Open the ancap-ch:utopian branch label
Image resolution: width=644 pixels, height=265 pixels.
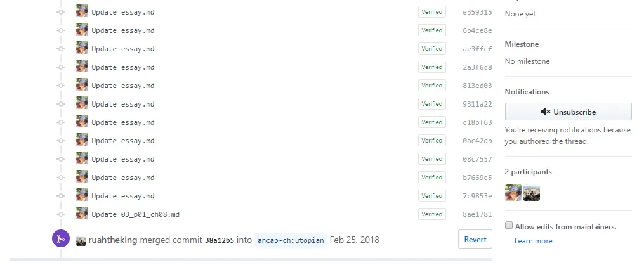[291, 240]
